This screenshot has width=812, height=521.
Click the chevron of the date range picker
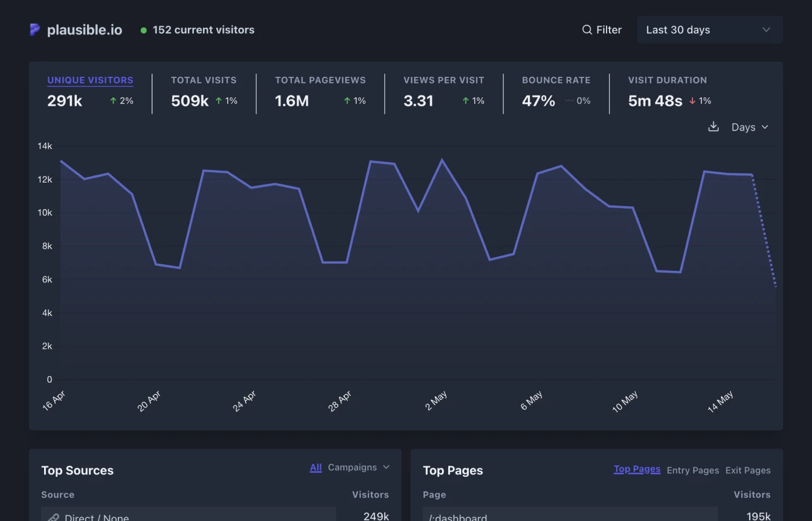[x=766, y=30]
